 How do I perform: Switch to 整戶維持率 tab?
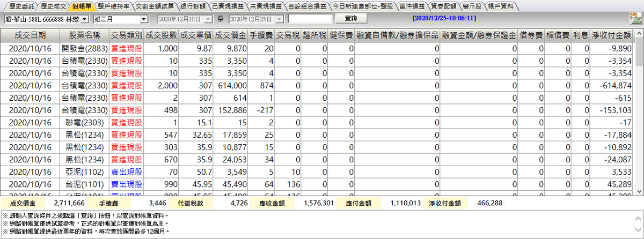tap(113, 7)
